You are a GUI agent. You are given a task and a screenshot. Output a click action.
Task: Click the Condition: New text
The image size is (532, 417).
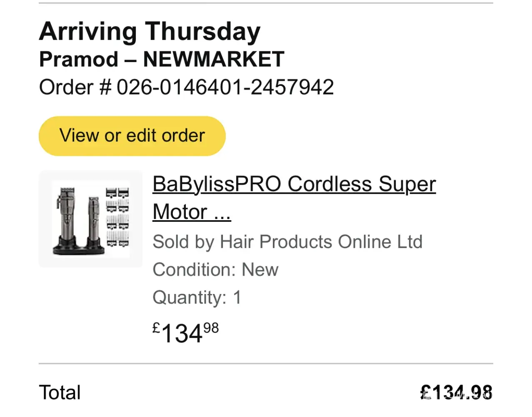pyautogui.click(x=215, y=270)
